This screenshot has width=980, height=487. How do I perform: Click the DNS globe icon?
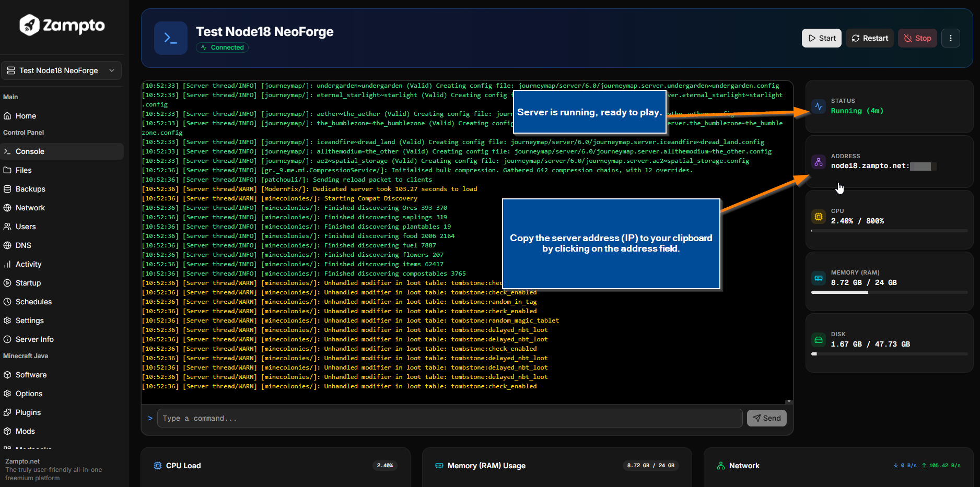7,245
